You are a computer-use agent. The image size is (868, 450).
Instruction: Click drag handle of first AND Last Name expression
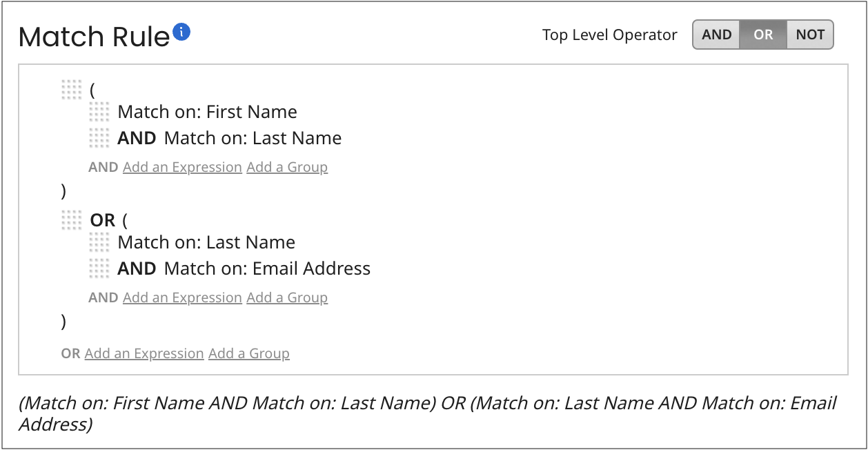(99, 138)
